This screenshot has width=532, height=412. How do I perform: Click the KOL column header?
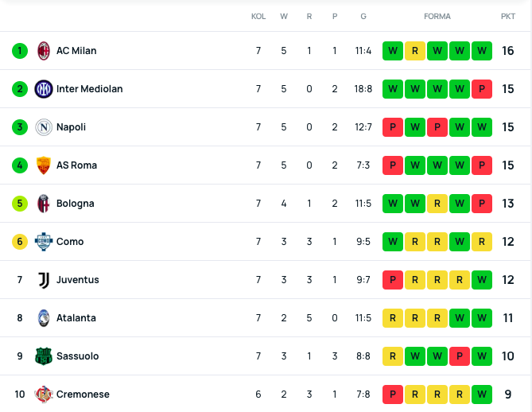coord(258,16)
